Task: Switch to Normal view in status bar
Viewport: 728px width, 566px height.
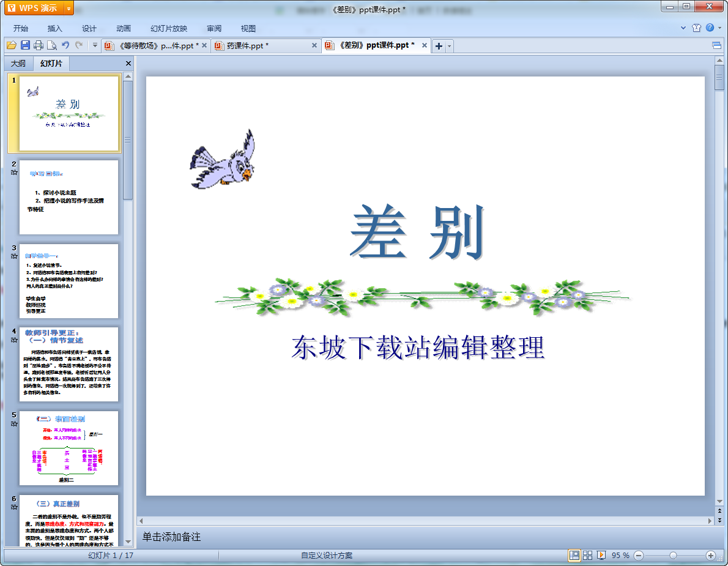Action: pyautogui.click(x=574, y=555)
